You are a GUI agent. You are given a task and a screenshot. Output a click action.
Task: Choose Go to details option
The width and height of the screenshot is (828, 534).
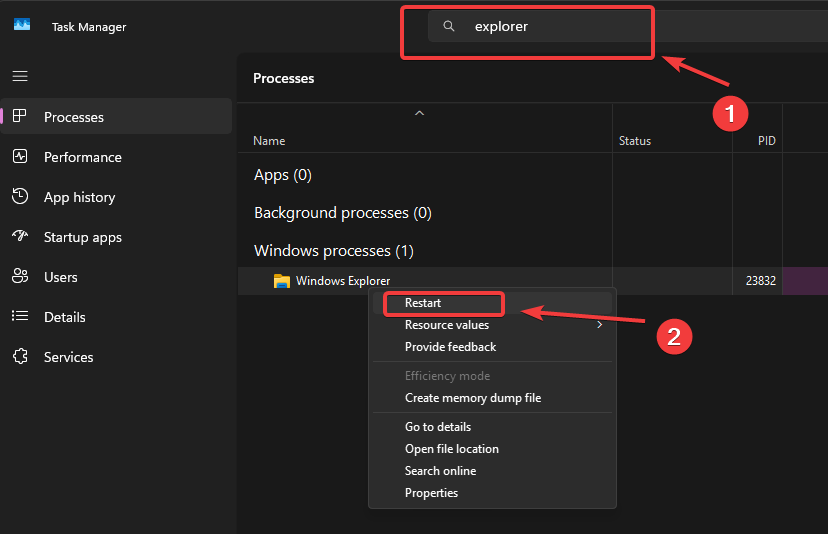pos(437,427)
